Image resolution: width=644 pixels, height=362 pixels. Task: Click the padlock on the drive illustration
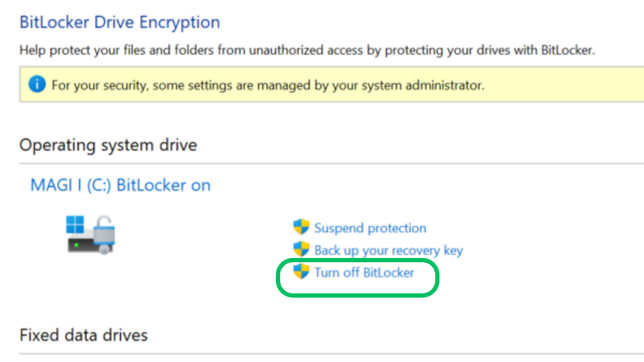pyautogui.click(x=103, y=230)
